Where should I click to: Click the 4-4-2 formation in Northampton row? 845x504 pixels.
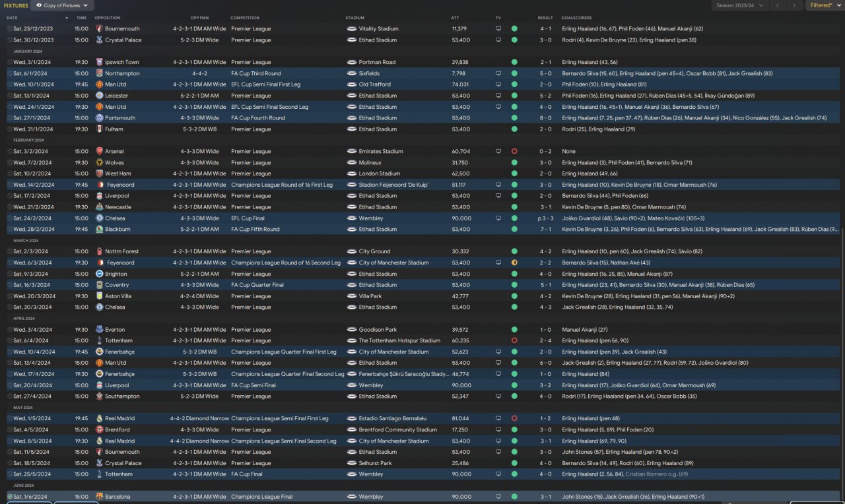point(201,73)
